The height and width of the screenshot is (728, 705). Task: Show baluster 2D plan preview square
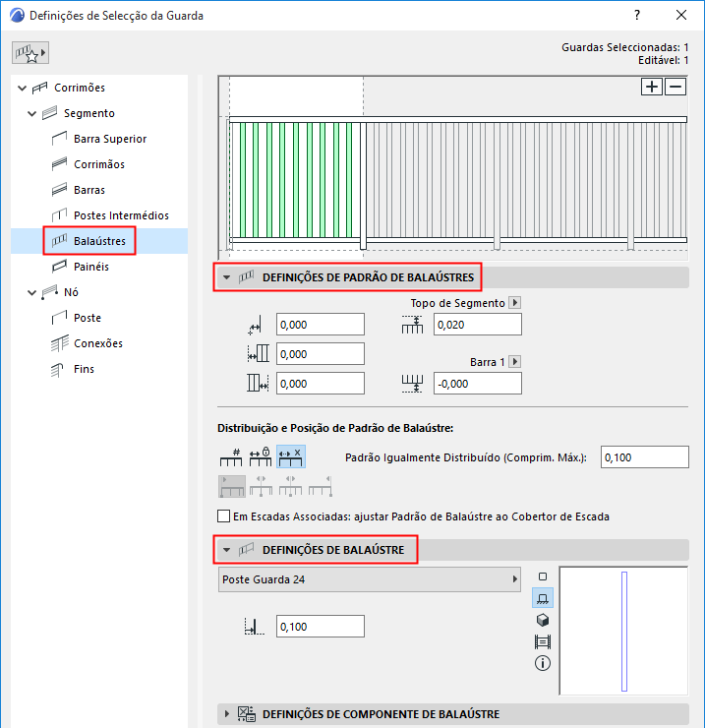(543, 576)
